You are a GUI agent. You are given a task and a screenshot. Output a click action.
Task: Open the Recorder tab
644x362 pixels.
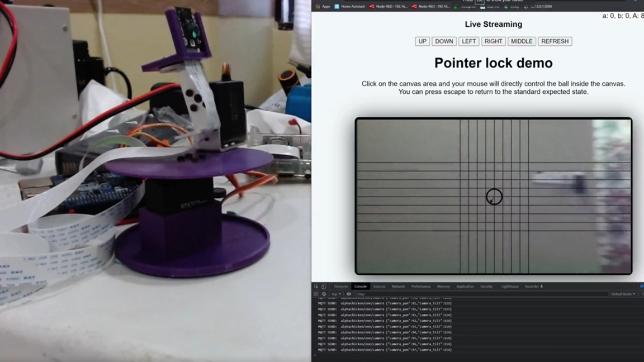(533, 287)
